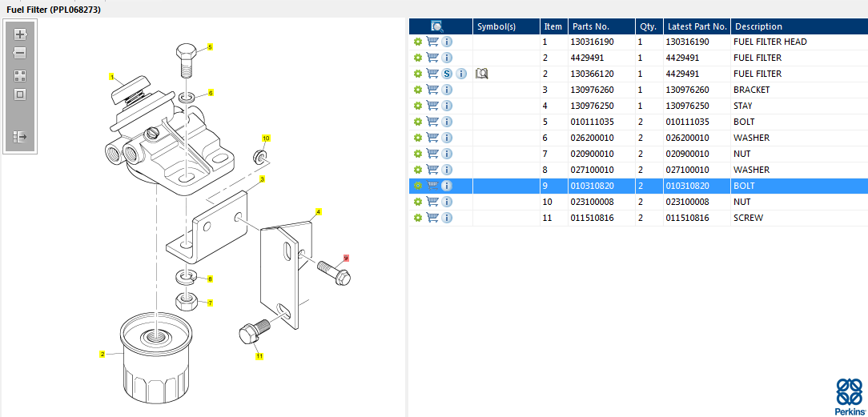Viewport: 868px width, 417px height.
Task: Select callout 5 beside the top bolt
Action: (x=211, y=47)
